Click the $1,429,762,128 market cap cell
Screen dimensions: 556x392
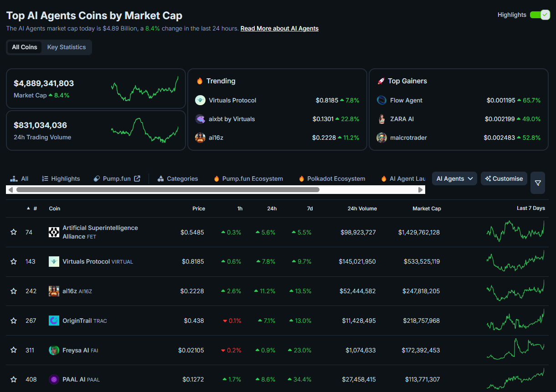419,232
